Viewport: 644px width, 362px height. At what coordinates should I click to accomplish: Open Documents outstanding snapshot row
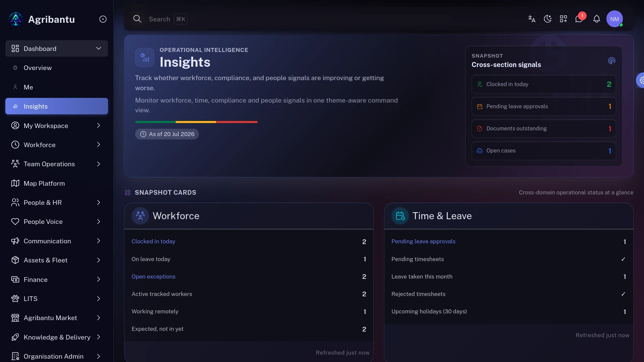[544, 128]
